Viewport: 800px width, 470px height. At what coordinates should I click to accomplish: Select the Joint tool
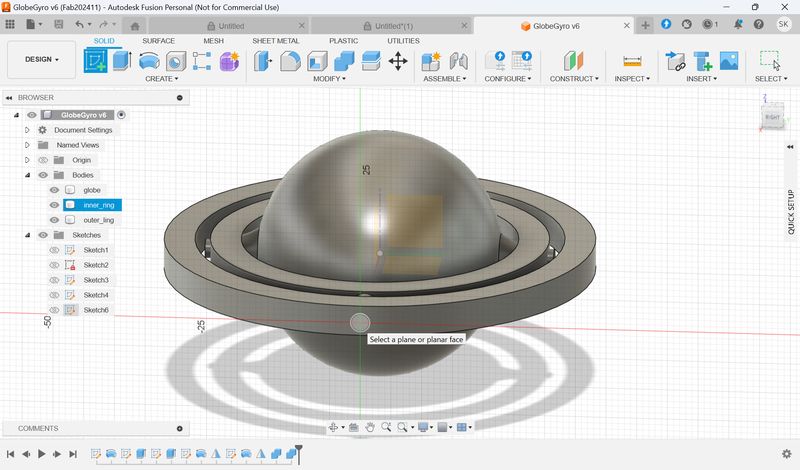[459, 61]
